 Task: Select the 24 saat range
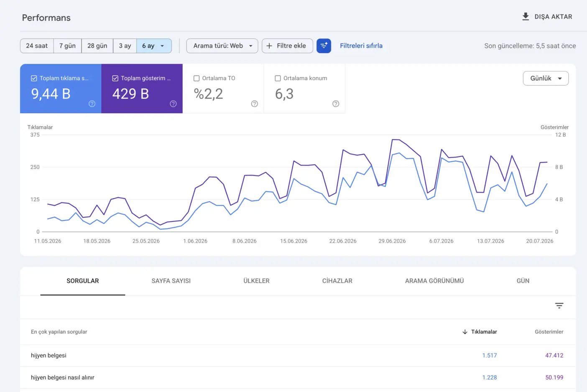[x=37, y=46]
